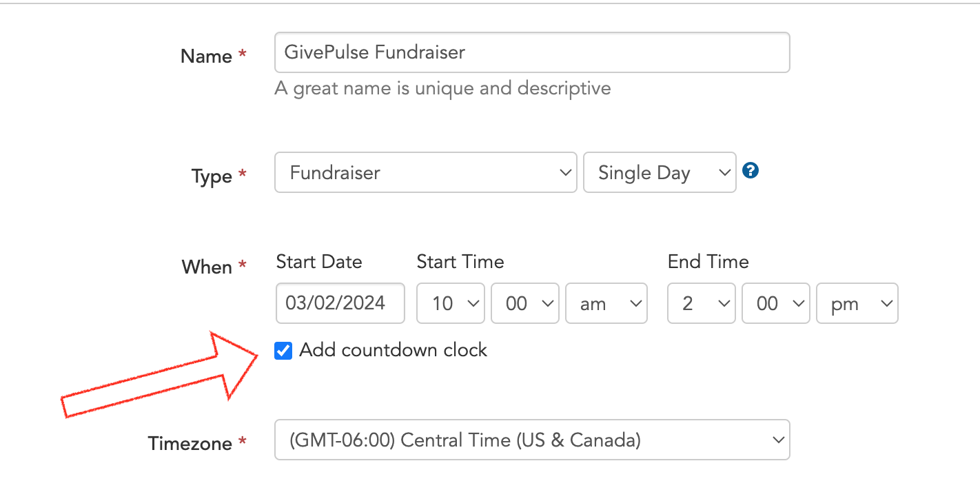The width and height of the screenshot is (980, 481).
Task: Open the event Type dropdown showing Fundraiser
Action: [425, 172]
